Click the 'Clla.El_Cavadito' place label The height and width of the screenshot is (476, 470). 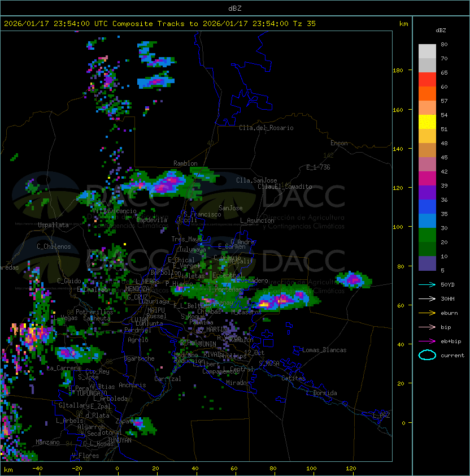[285, 187]
